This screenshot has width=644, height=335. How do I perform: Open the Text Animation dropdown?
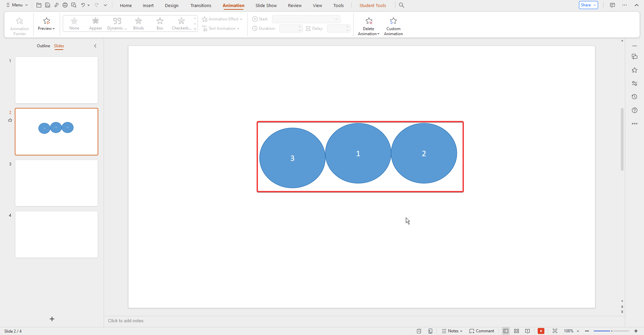click(x=221, y=28)
